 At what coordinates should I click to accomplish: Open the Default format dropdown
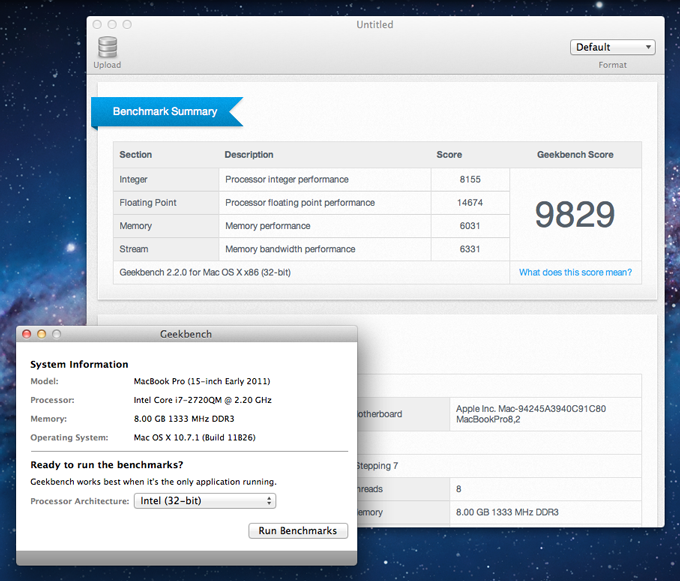point(612,47)
